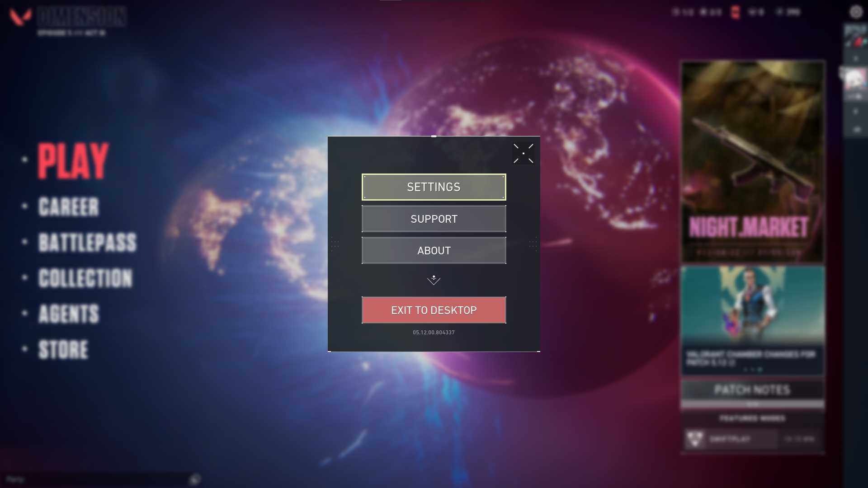Image resolution: width=868 pixels, height=488 pixels.
Task: Click the red alert icon top bar
Action: point(735,12)
